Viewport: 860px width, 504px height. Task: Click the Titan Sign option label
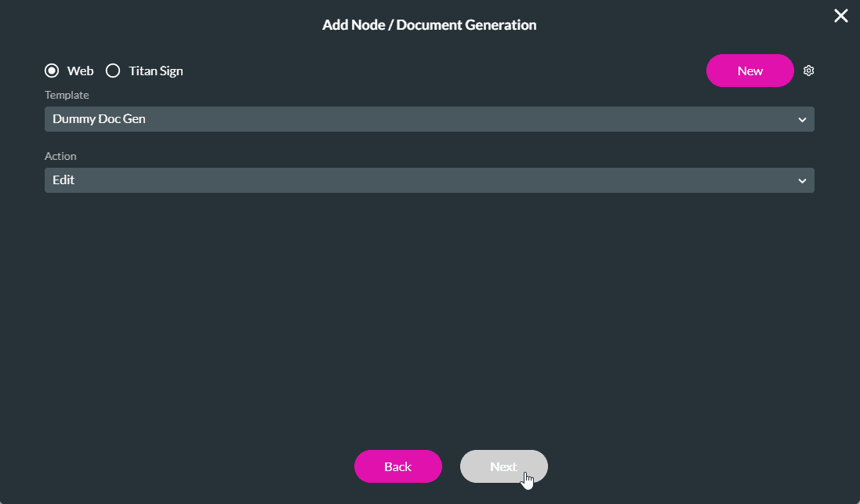[x=156, y=71]
